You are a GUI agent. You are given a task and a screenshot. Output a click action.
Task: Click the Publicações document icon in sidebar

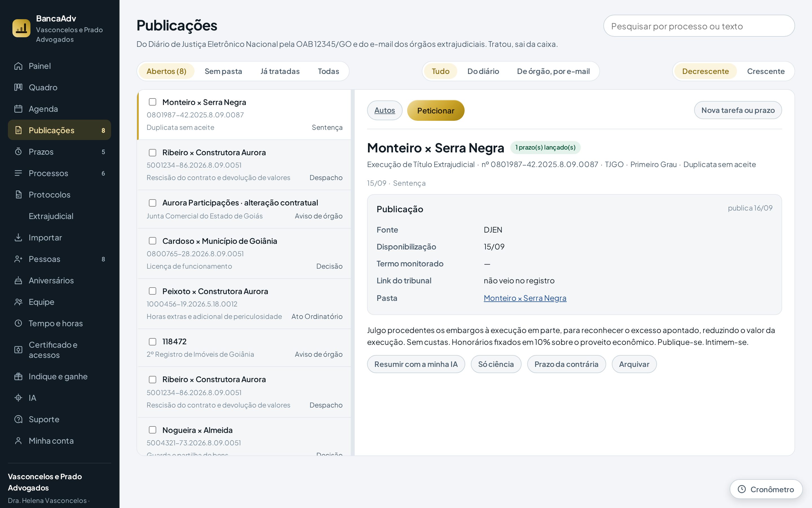(18, 130)
